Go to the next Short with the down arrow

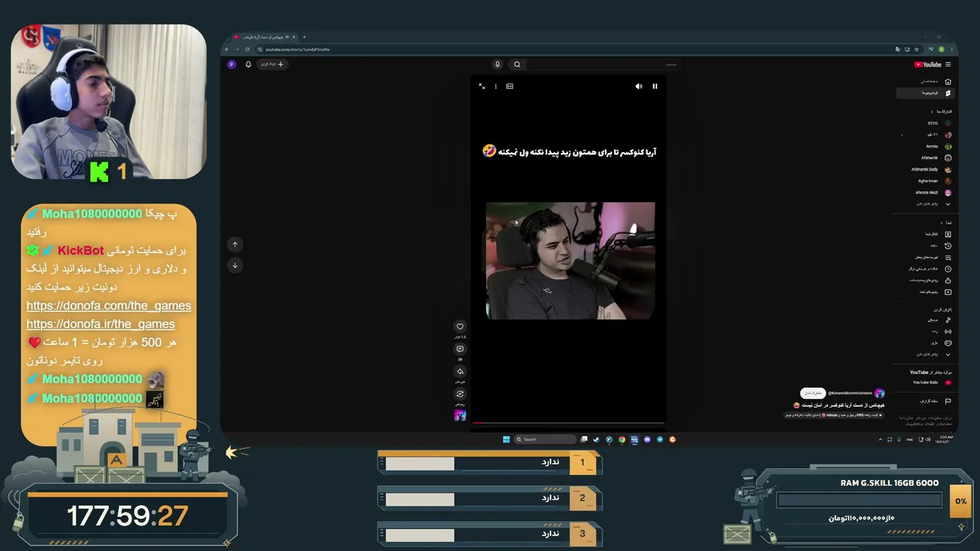pyautogui.click(x=235, y=265)
